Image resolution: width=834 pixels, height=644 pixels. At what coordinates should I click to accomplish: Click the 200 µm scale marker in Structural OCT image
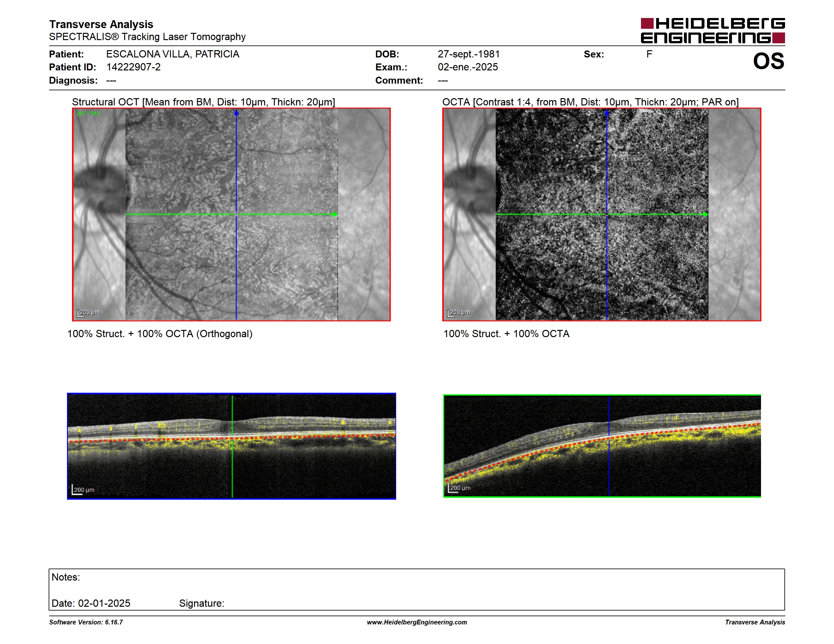(x=88, y=313)
